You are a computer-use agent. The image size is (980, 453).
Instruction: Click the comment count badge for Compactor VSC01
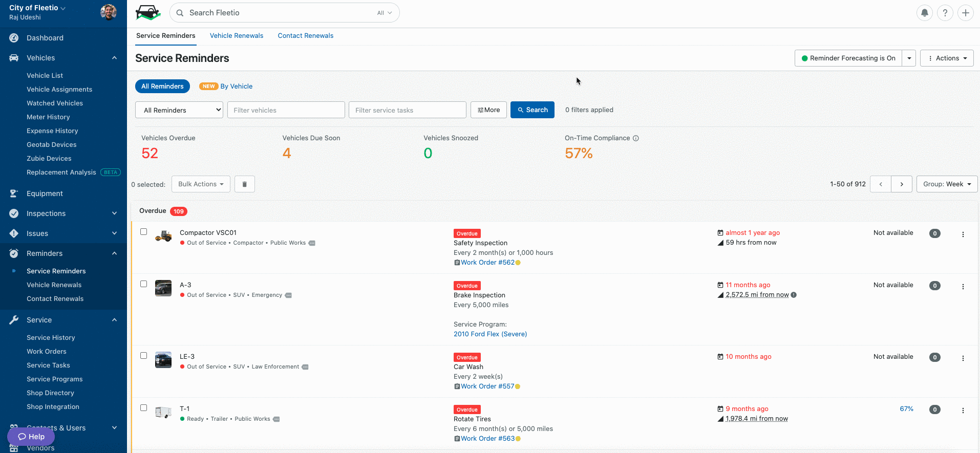coord(935,233)
